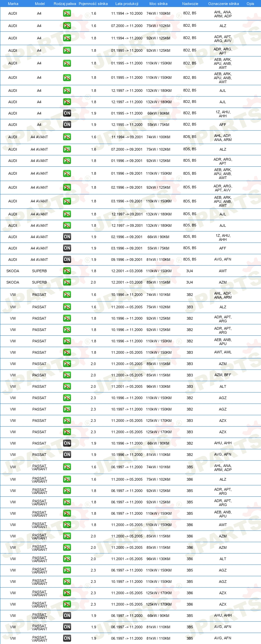Click ALT engine code in Passat 3B3 row
The height and width of the screenshot is (644, 261).
pyautogui.click(x=223, y=386)
